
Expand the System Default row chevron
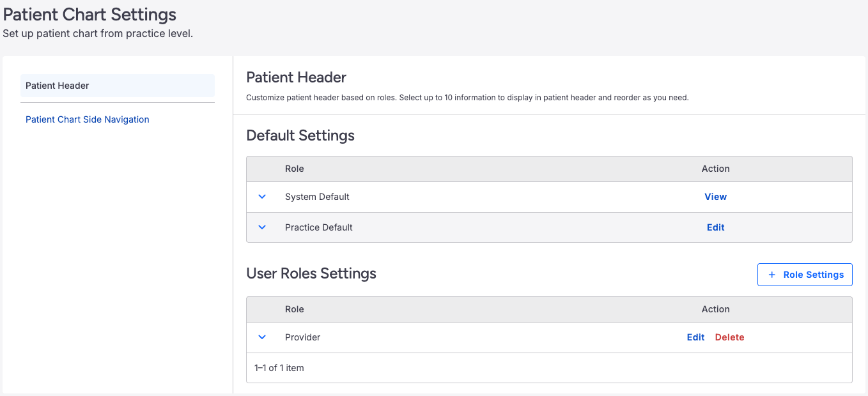pos(262,197)
